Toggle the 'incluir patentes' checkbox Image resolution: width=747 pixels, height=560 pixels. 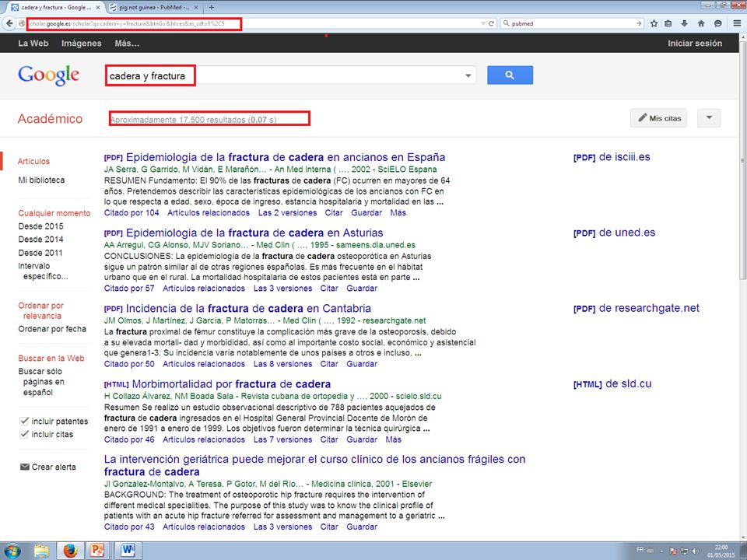pyautogui.click(x=24, y=421)
